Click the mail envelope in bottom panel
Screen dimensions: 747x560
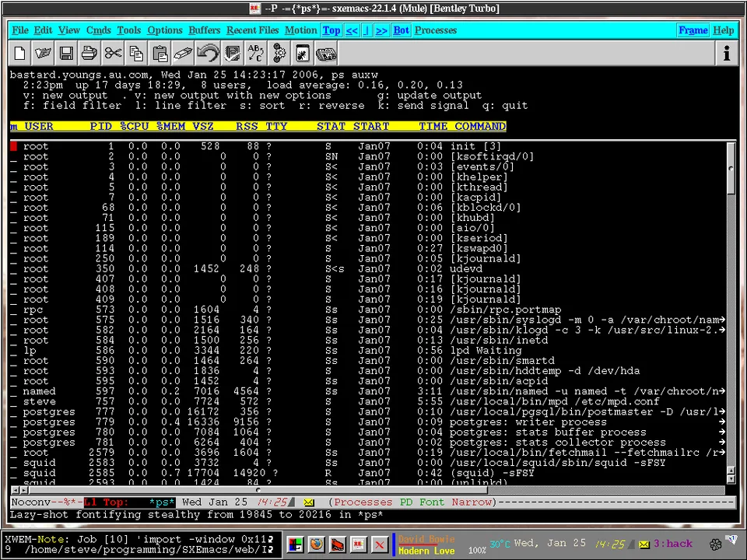644,544
